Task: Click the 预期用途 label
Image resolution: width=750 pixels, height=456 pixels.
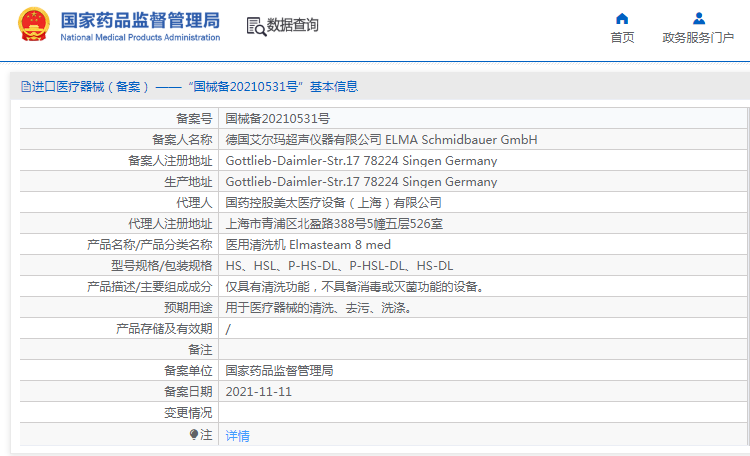Action: pos(188,308)
